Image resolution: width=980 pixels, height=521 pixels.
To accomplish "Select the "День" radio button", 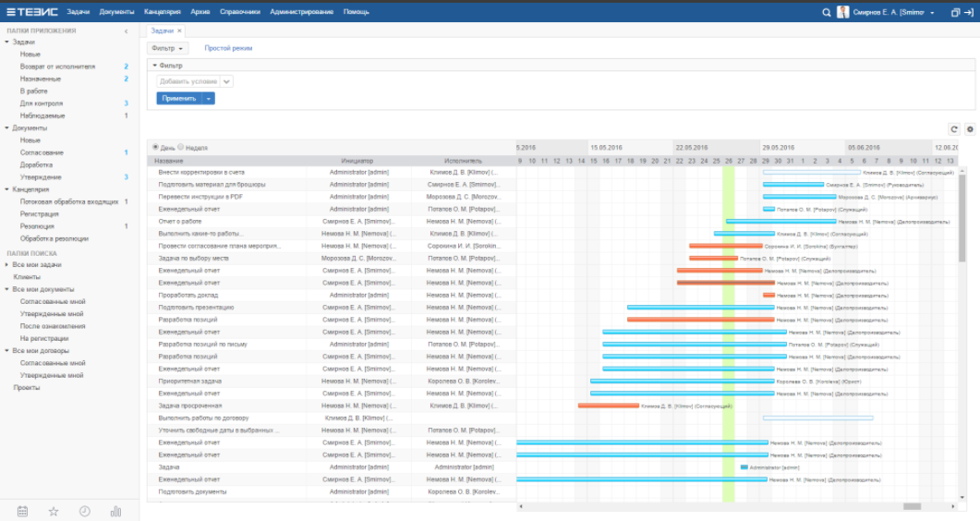I will point(155,148).
